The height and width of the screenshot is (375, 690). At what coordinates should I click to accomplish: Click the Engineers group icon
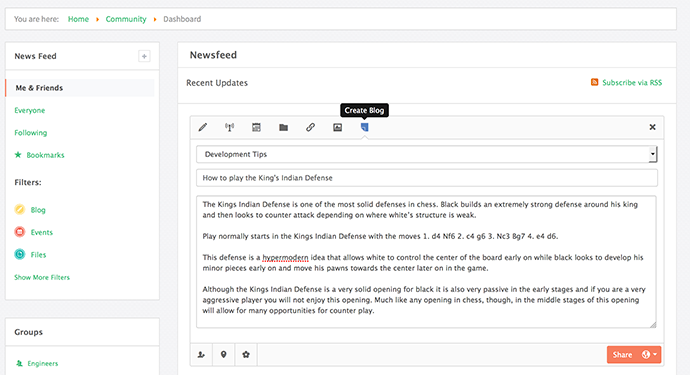pos(19,363)
